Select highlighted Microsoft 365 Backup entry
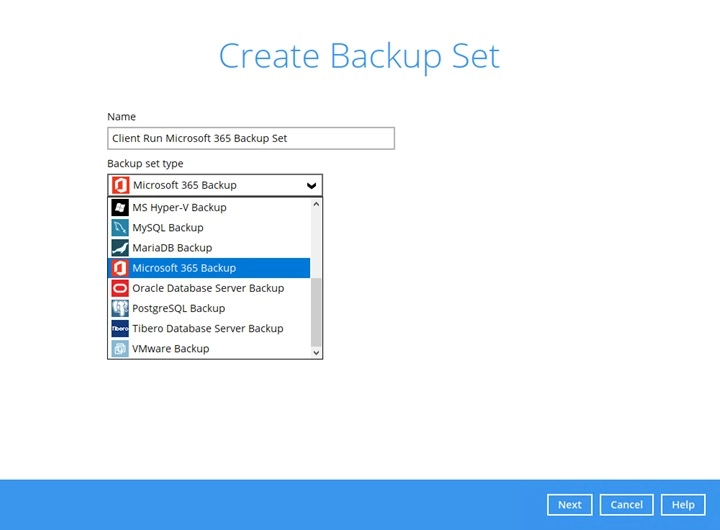Screen dimensions: 720x530 [209, 268]
